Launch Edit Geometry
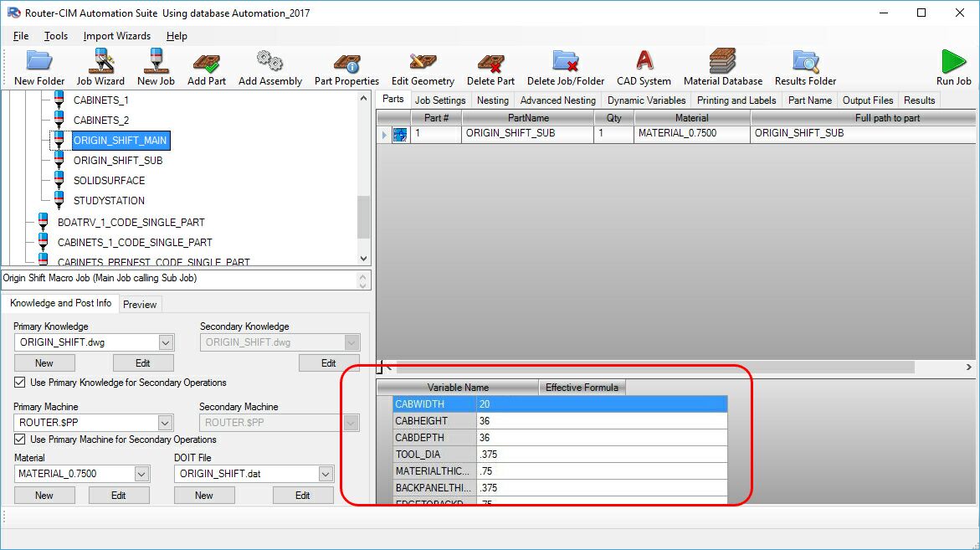Viewport: 980px width, 550px height. [422, 67]
